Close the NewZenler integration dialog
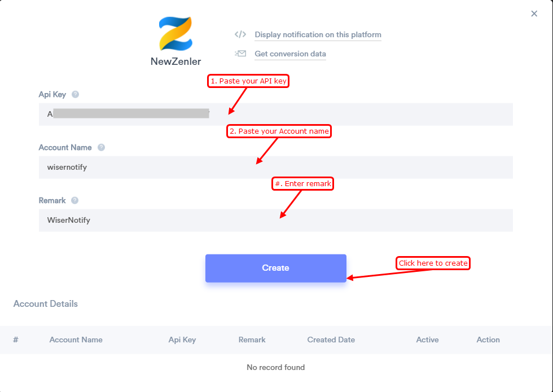553x392 pixels. (x=534, y=14)
